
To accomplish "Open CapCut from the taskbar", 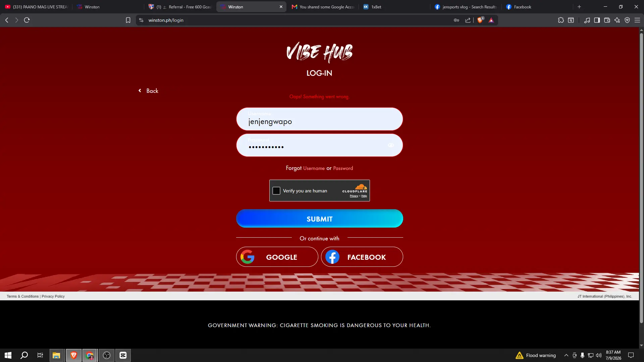I will coord(123,355).
